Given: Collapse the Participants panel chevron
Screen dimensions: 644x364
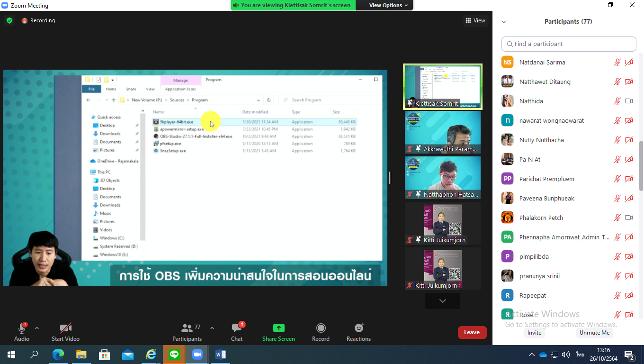Looking at the screenshot, I should point(504,22).
